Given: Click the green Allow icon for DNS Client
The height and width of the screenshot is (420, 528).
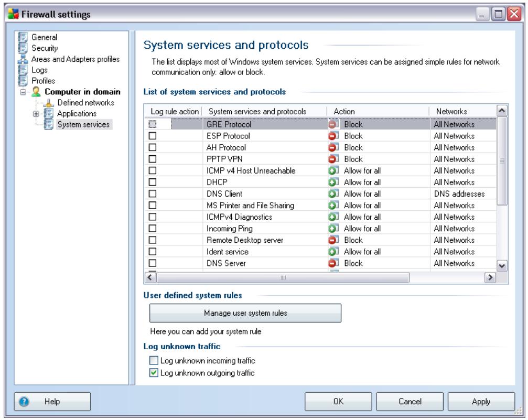Looking at the screenshot, I should coord(333,193).
